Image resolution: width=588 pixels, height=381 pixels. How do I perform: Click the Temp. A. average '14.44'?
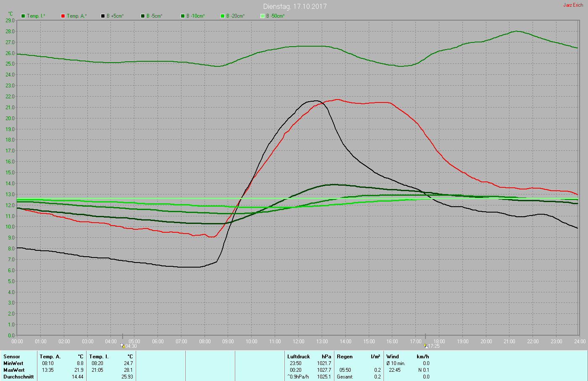(78, 377)
